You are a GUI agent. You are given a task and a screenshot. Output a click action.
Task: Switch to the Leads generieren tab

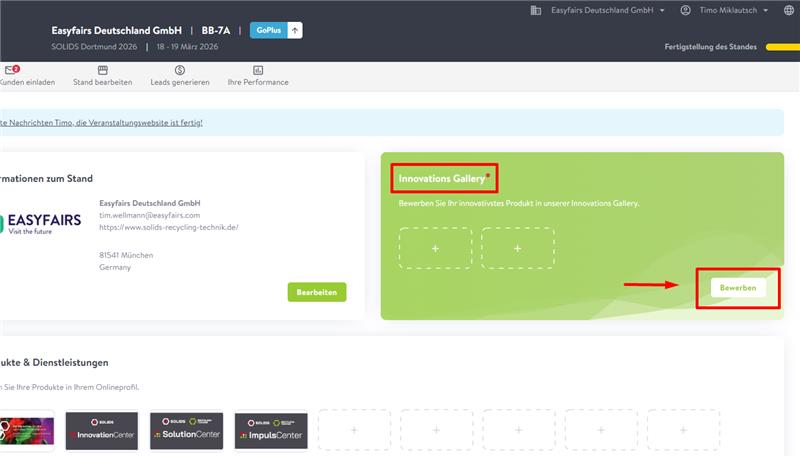click(x=179, y=82)
